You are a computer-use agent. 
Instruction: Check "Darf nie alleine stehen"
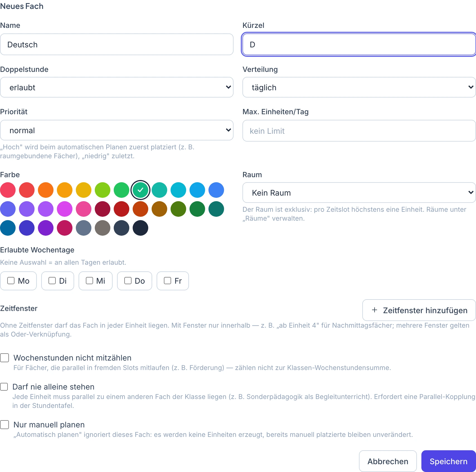pyautogui.click(x=4, y=387)
